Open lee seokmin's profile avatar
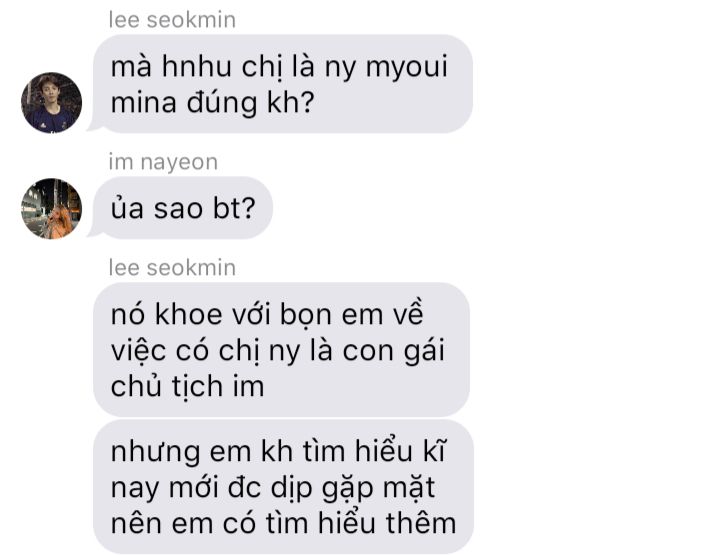Viewport: 720px width, 555px height. coord(51,102)
